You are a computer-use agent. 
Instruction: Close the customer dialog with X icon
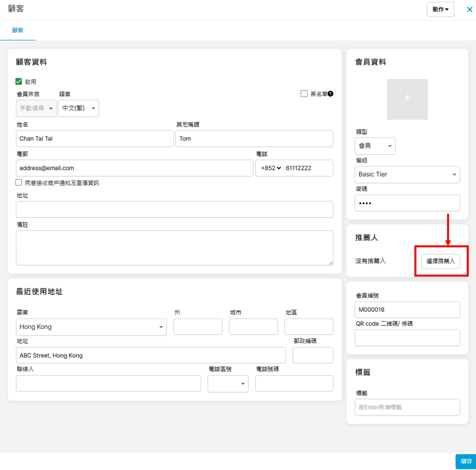tap(470, 10)
